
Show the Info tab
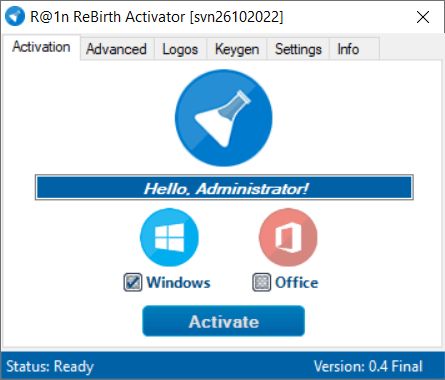[x=354, y=49]
